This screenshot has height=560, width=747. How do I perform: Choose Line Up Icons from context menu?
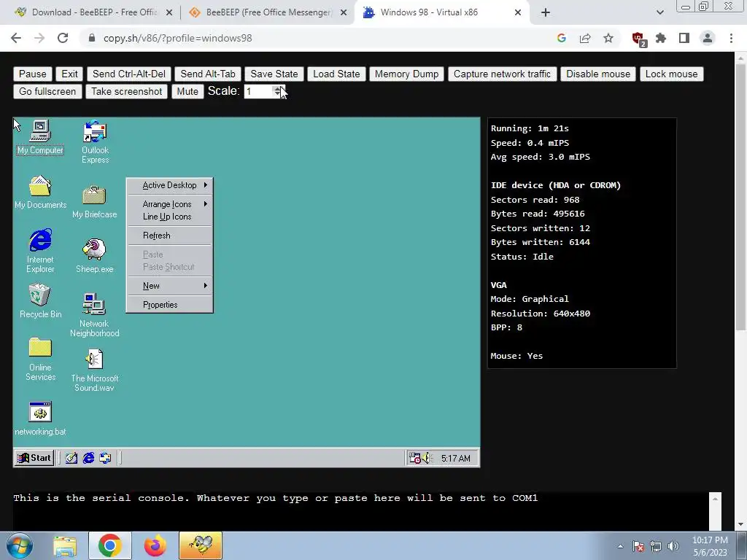169,217
